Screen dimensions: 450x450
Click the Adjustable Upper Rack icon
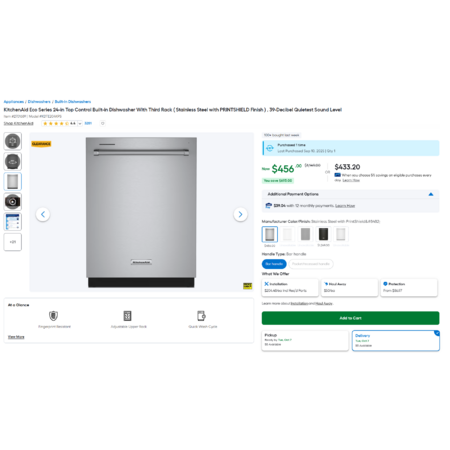coord(127,315)
